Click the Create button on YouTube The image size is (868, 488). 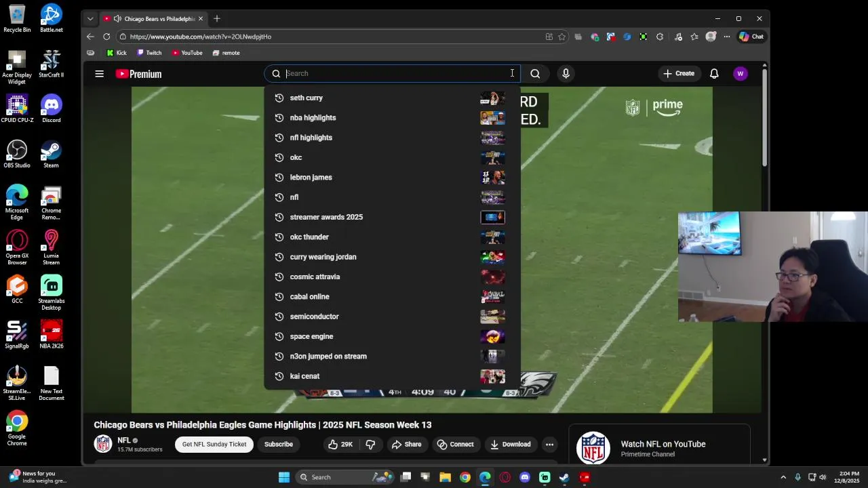[x=679, y=73]
